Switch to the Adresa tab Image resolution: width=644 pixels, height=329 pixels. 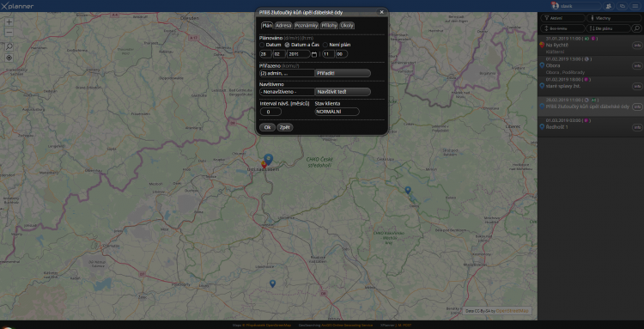pos(283,26)
